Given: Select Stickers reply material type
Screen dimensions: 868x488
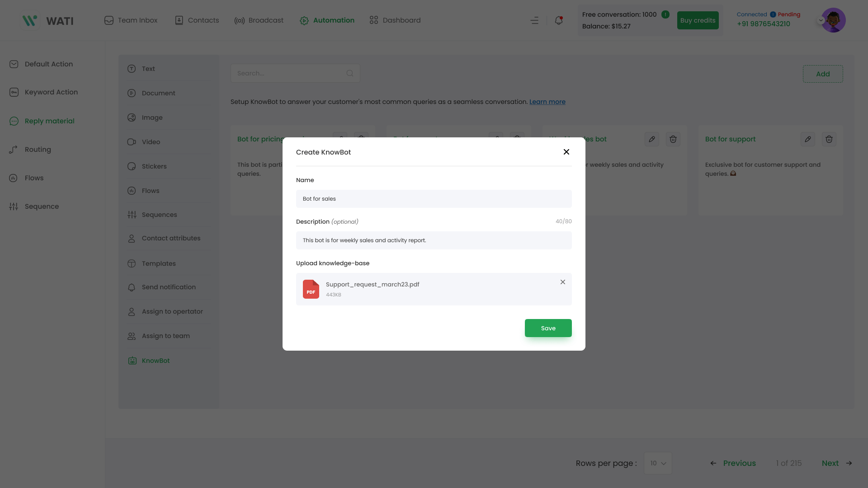Looking at the screenshot, I should point(168,166).
